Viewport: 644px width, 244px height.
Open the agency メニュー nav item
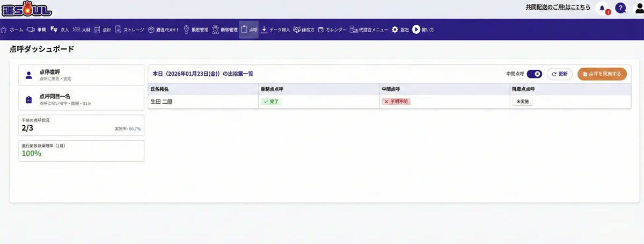(369, 30)
